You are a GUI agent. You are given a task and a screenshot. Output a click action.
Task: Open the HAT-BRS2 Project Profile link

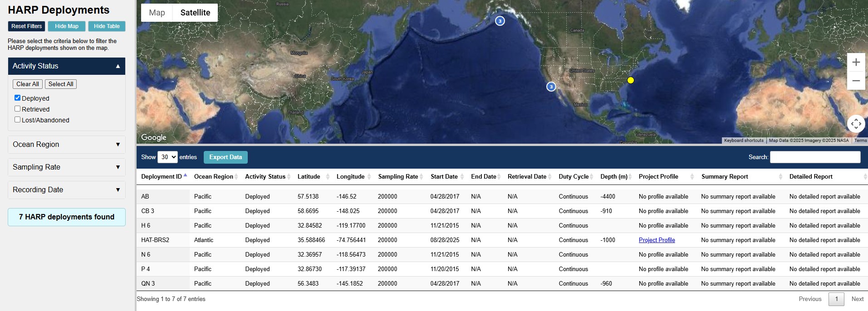(x=657, y=240)
